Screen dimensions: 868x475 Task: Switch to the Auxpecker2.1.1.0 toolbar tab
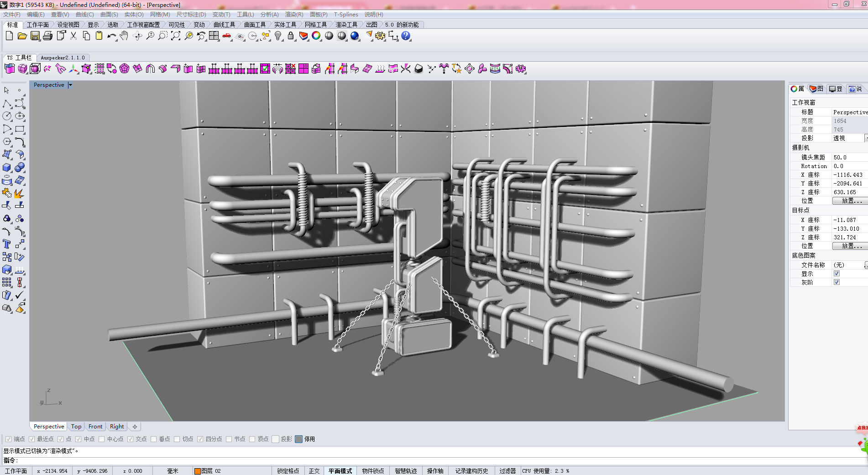(x=63, y=58)
